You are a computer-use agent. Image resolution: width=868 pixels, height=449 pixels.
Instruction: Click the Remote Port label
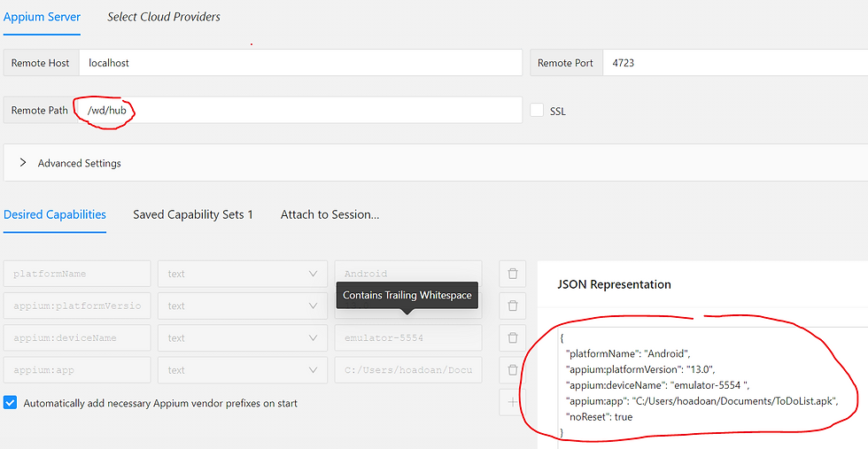[565, 63]
